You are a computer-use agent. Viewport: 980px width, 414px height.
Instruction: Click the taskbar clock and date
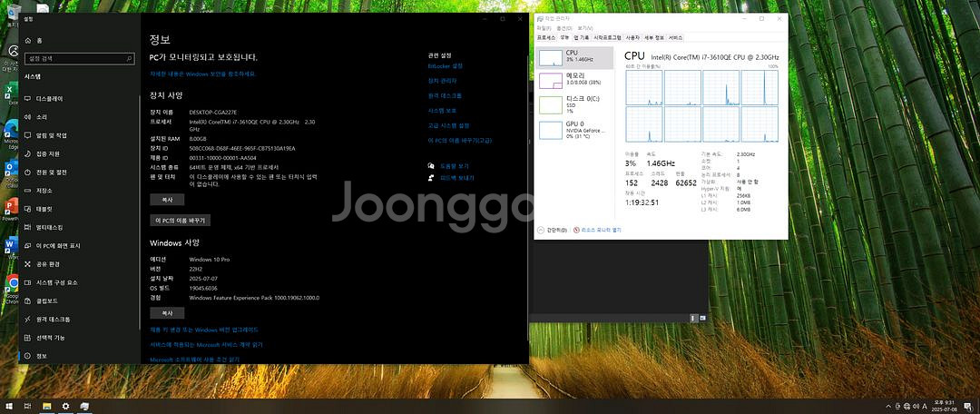(943, 406)
